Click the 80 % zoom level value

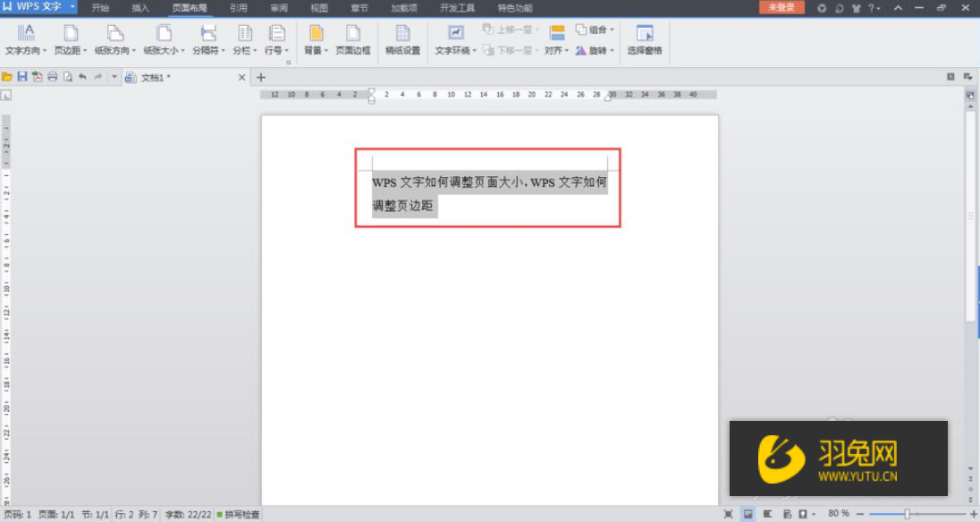pos(838,513)
